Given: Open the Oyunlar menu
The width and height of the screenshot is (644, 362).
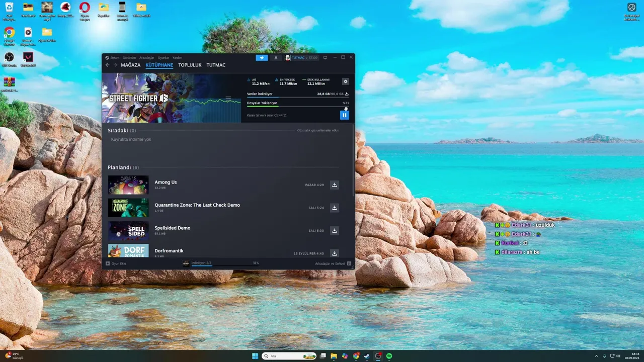Looking at the screenshot, I should pos(164,58).
